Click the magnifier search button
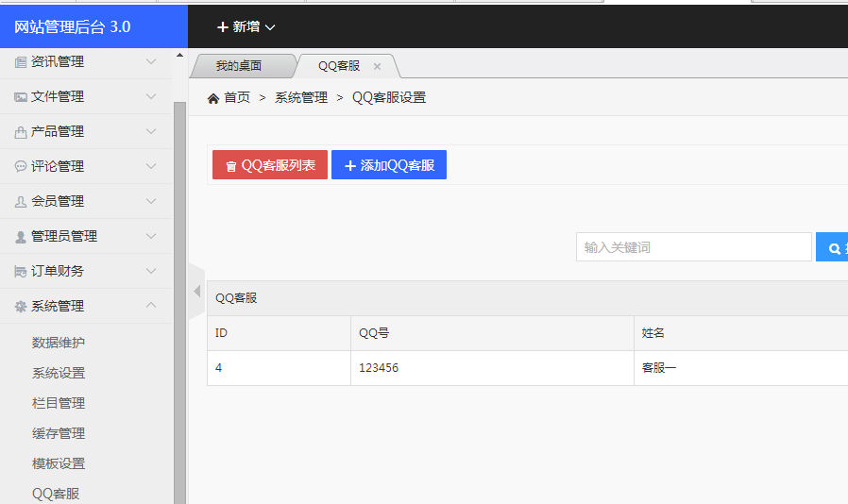Screen dimensions: 848x504 pyautogui.click(x=833, y=247)
